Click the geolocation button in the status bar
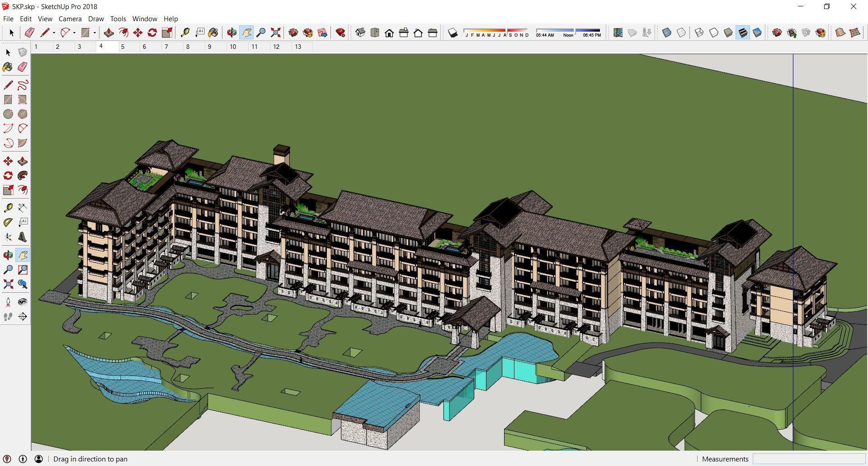This screenshot has height=466, width=868. (6, 459)
